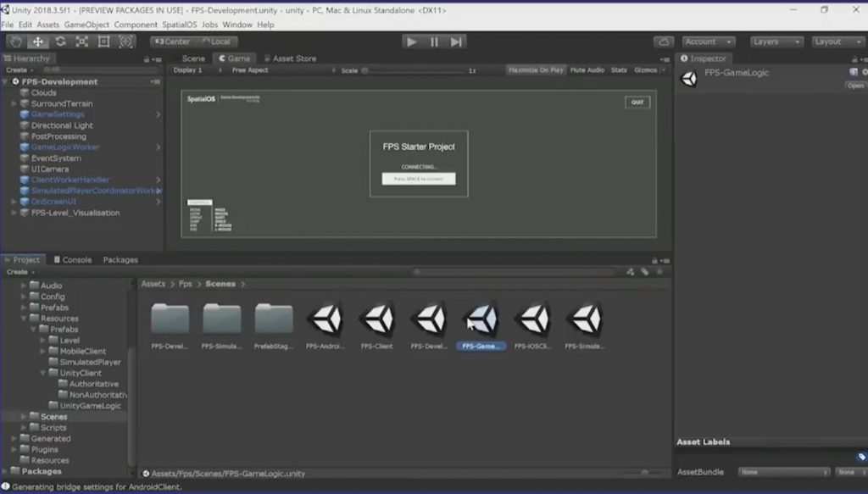Toggle Maximize On Play

536,70
